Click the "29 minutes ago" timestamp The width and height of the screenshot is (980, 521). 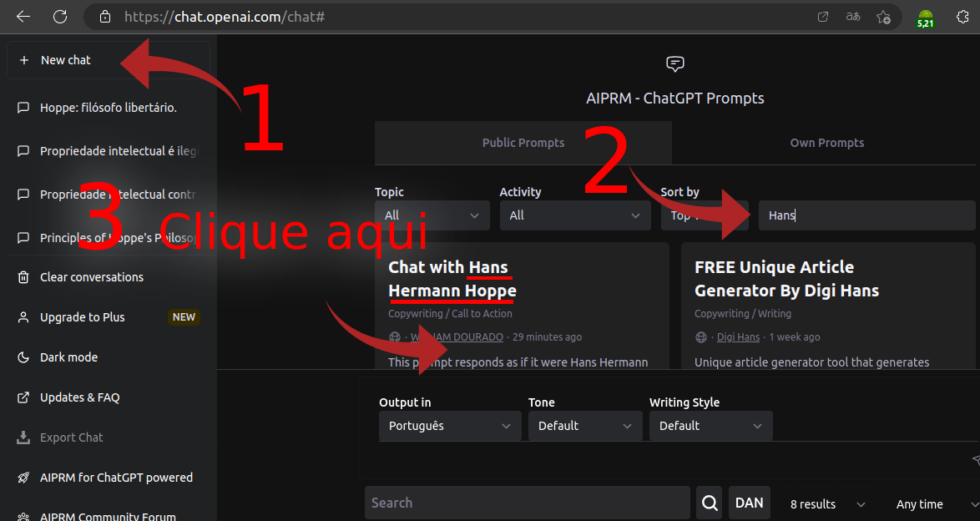pyautogui.click(x=547, y=336)
